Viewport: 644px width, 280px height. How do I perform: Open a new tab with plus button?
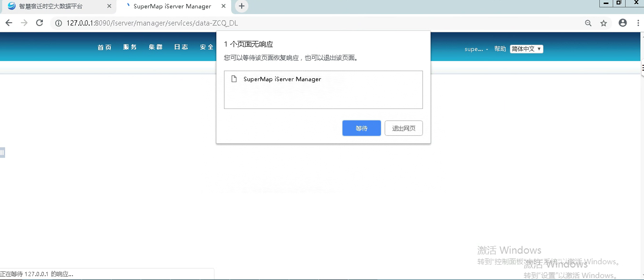[241, 6]
